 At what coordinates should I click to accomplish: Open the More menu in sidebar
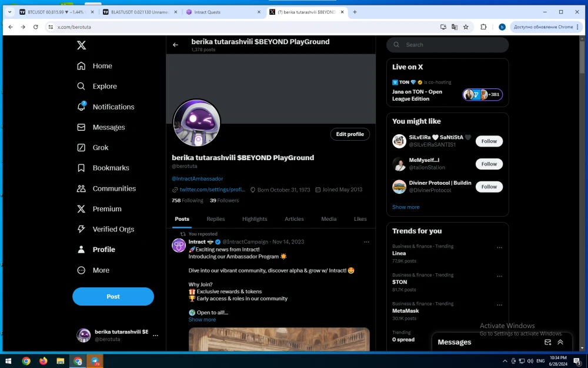pos(93,270)
